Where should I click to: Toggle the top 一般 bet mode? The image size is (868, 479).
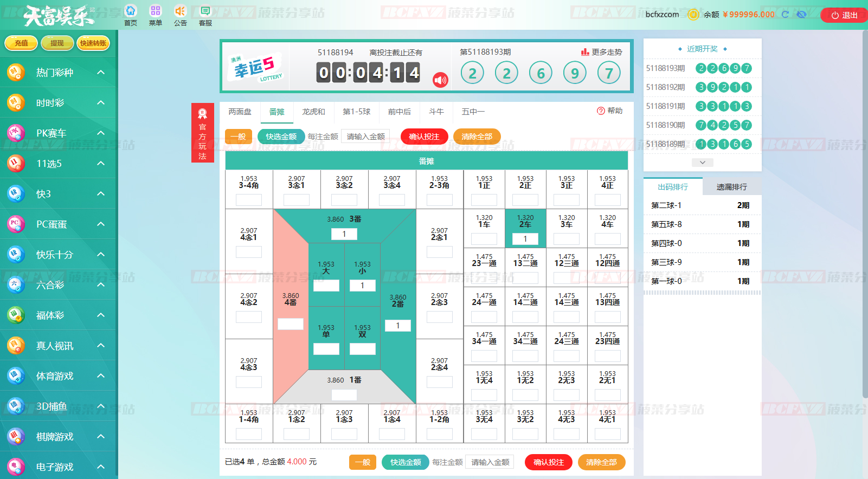(239, 137)
